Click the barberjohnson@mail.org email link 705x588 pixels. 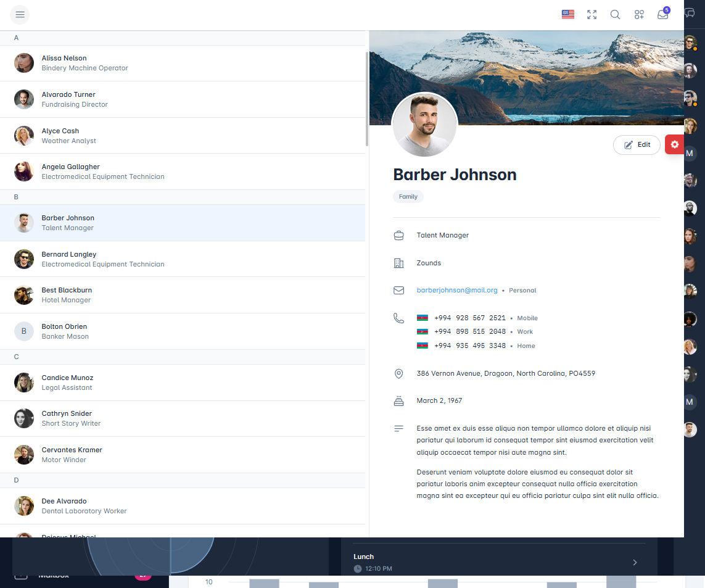click(456, 290)
